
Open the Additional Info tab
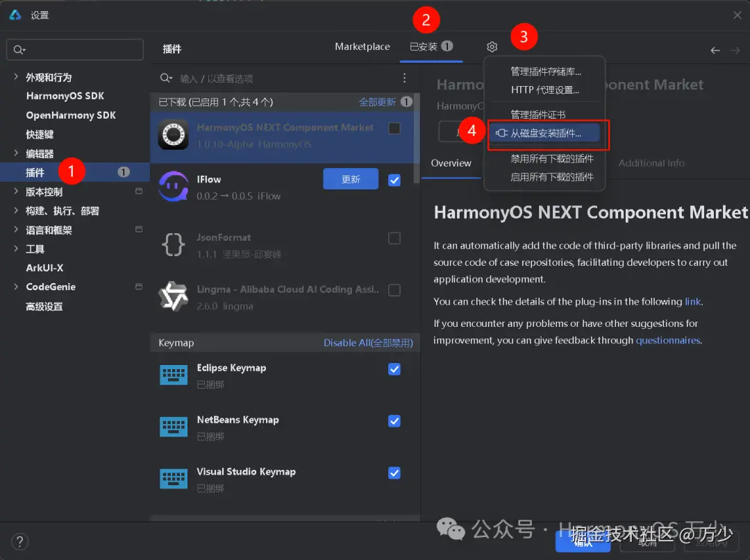(x=651, y=163)
